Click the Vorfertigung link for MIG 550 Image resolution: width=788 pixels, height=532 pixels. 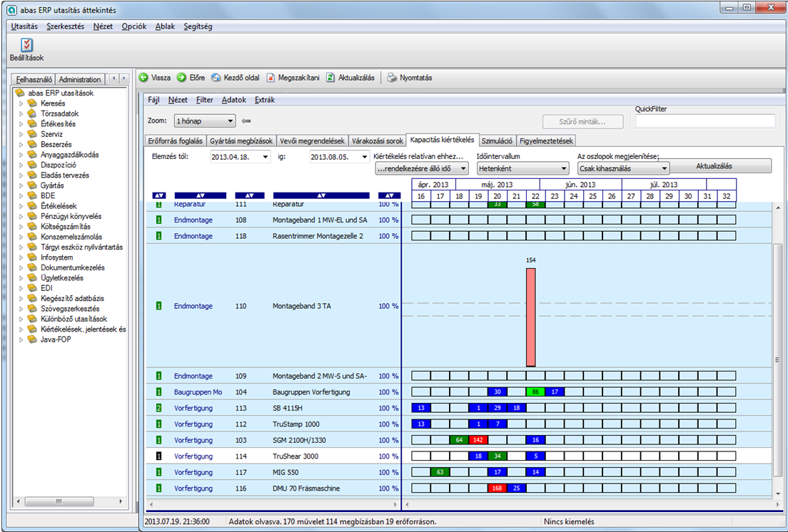(x=193, y=472)
